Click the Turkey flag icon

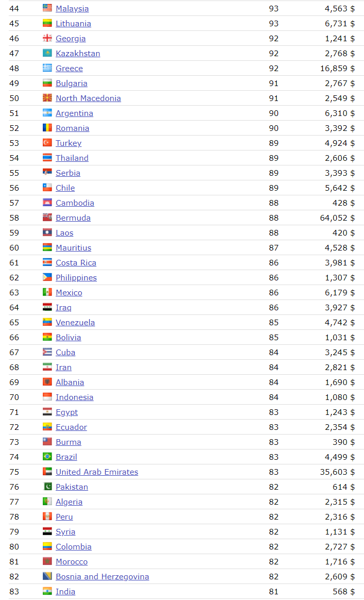pyautogui.click(x=47, y=143)
